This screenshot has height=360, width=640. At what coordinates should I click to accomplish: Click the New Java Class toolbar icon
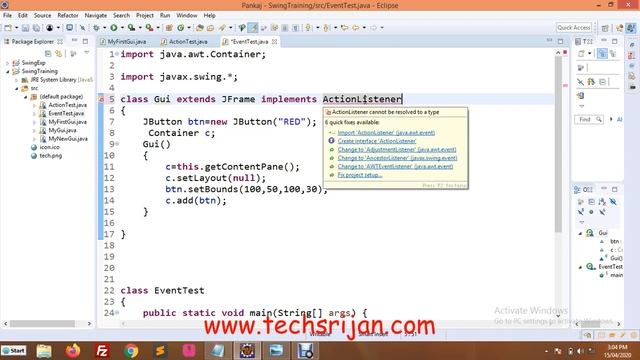click(180, 28)
